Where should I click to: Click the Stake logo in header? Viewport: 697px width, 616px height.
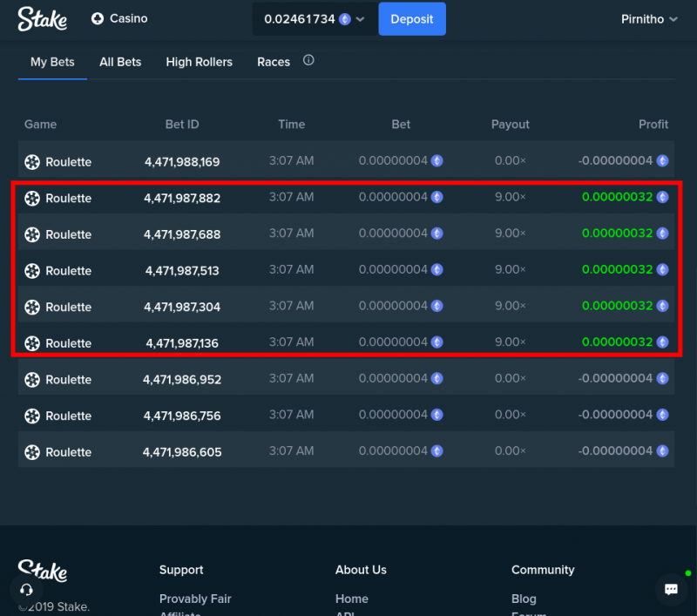(x=43, y=19)
